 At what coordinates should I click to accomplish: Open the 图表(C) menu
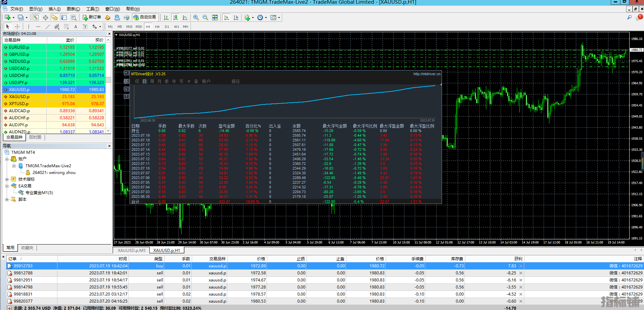(73, 9)
